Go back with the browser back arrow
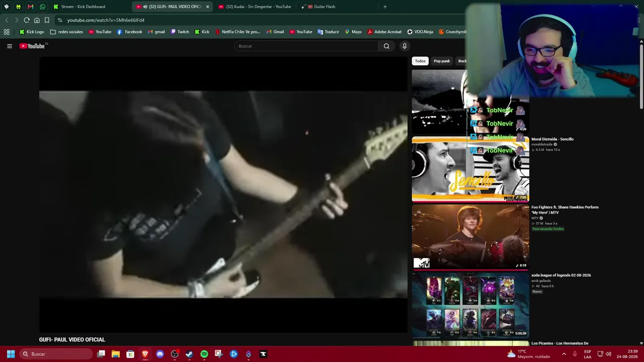644x362 pixels. tap(7, 20)
